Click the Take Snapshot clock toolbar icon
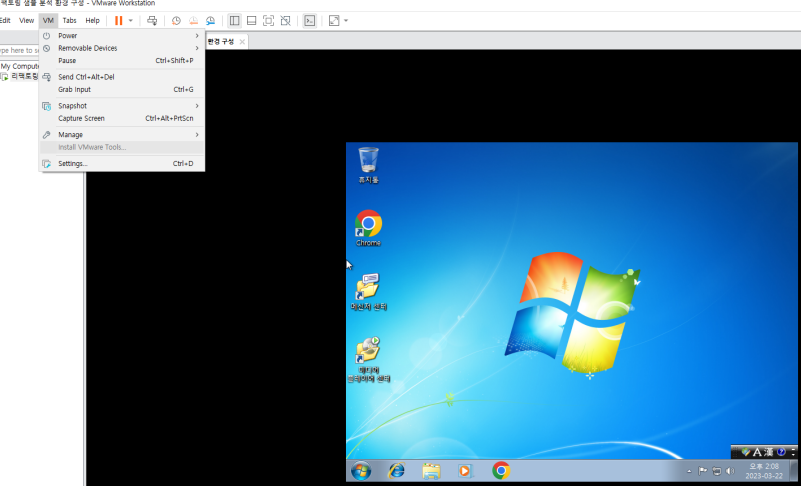This screenshot has height=486, width=801. click(176, 20)
